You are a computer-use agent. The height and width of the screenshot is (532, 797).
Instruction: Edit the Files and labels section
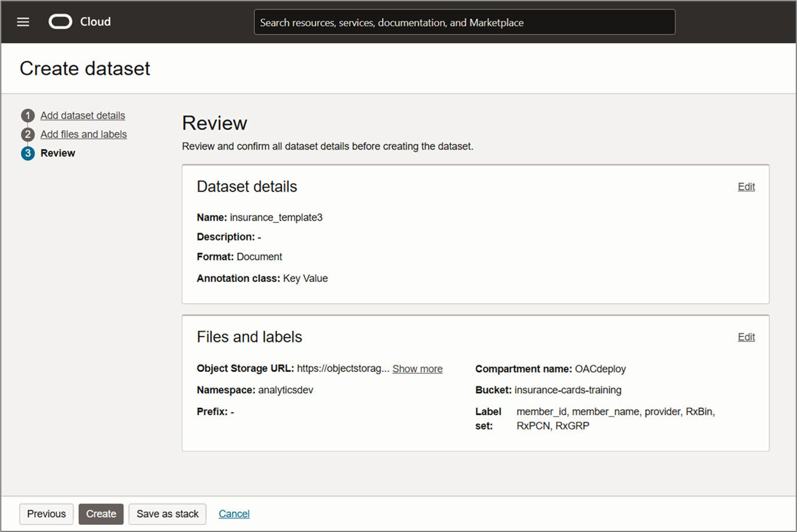pos(746,337)
